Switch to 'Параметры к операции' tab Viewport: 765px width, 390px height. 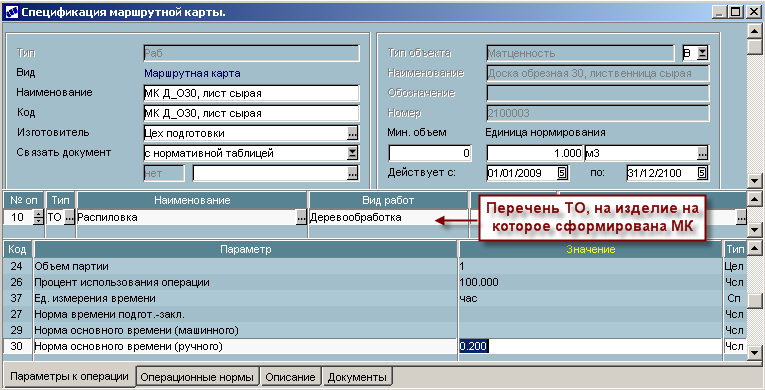69,376
